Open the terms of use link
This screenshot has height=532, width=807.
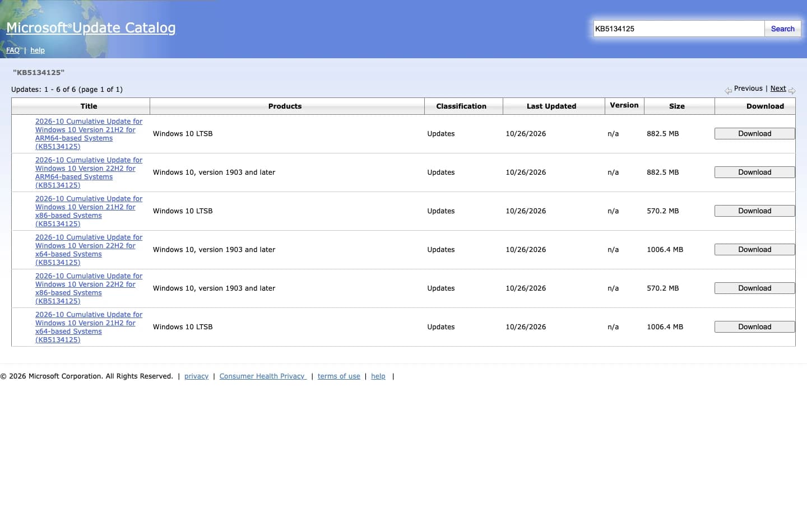click(338, 376)
